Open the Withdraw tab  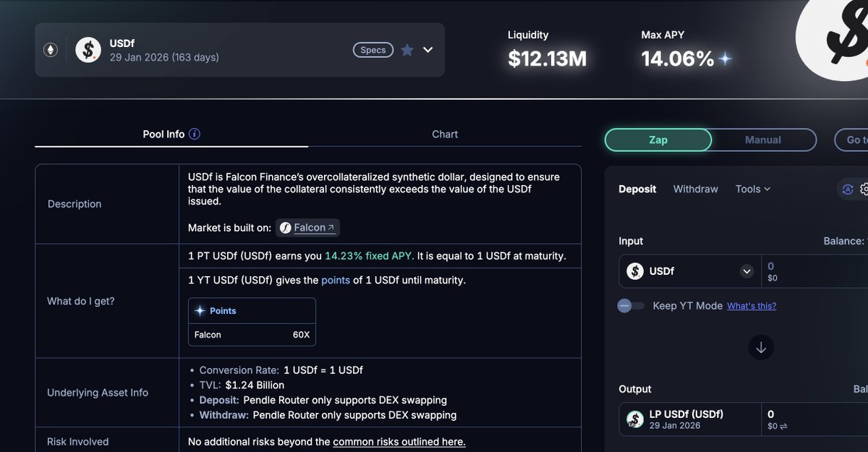tap(696, 189)
